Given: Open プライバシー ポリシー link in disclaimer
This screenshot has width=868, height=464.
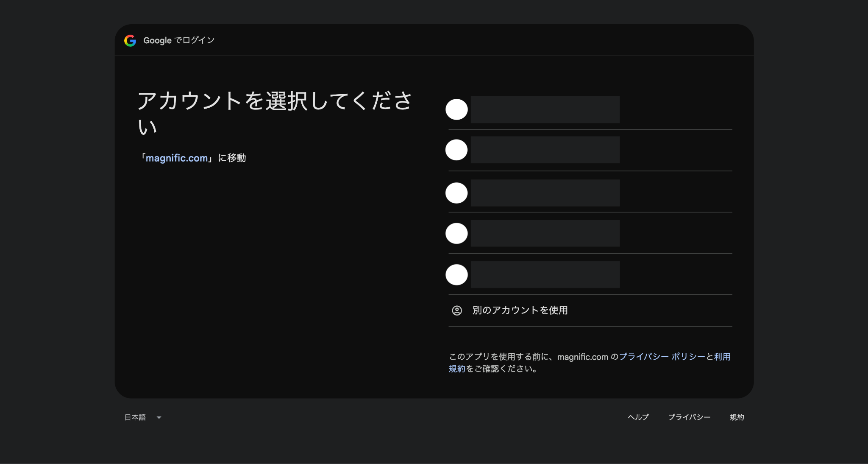Looking at the screenshot, I should [662, 357].
